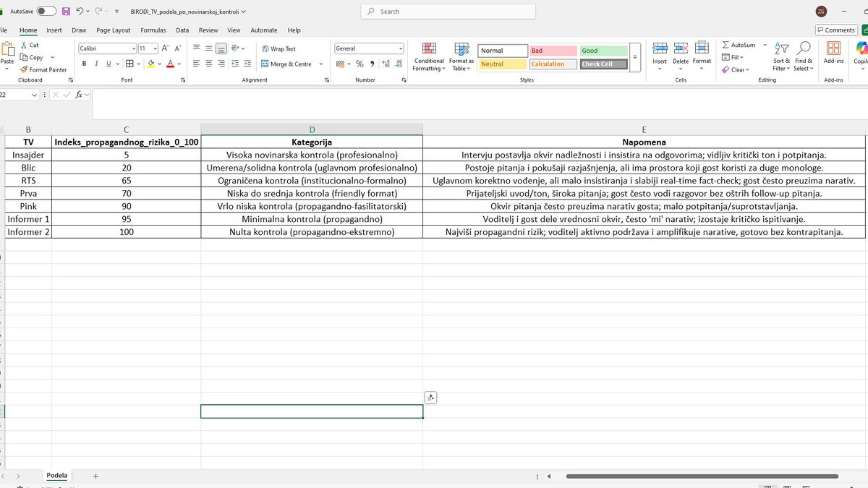Open the Clear dropdown
Screen dimensions: 868x488
click(736, 69)
